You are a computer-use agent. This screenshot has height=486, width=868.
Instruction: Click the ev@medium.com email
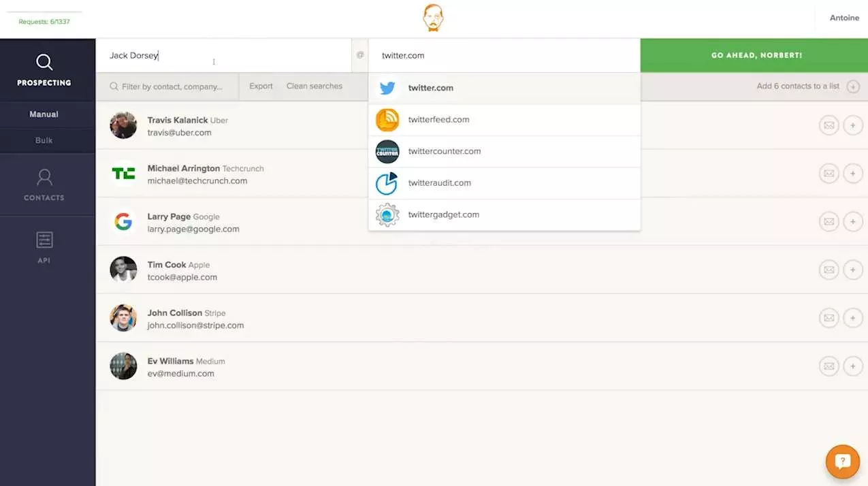pyautogui.click(x=181, y=374)
